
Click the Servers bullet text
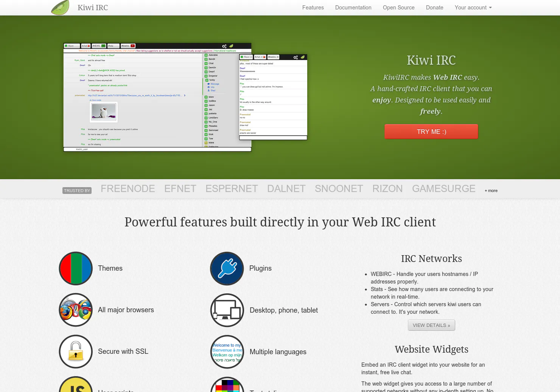426,308
